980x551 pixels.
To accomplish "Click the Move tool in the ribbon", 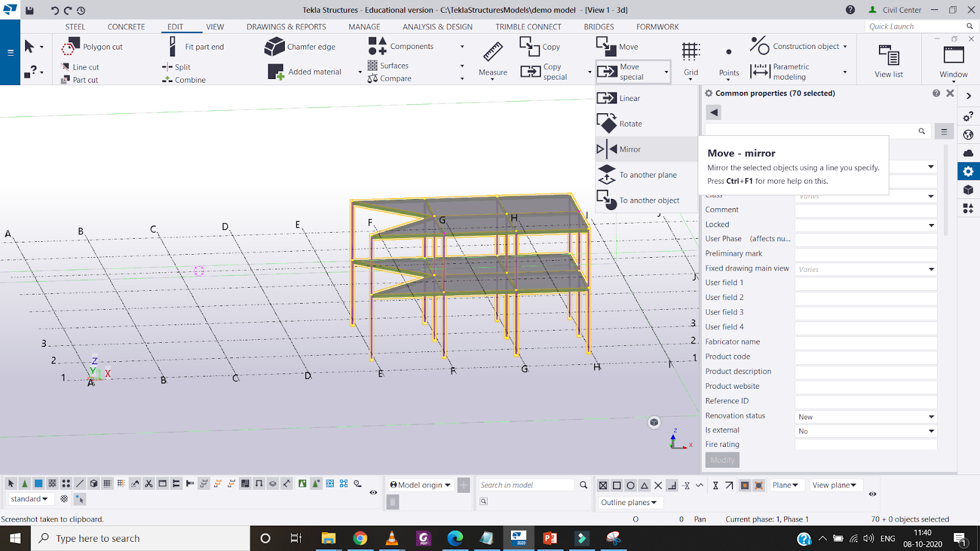I will (617, 47).
